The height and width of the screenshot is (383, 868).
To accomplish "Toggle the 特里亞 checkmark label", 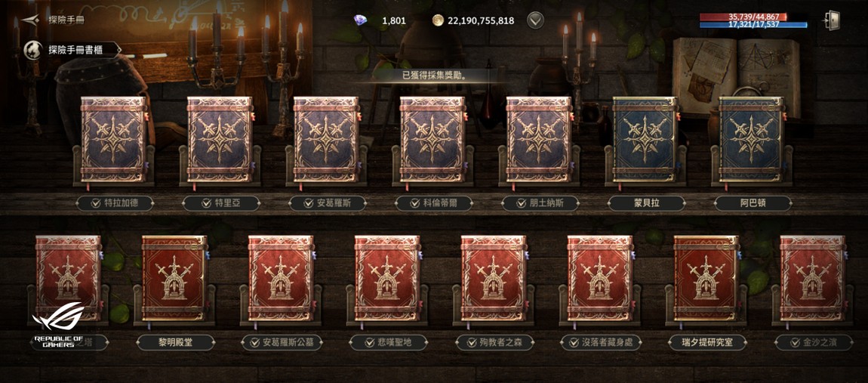I will (x=221, y=203).
